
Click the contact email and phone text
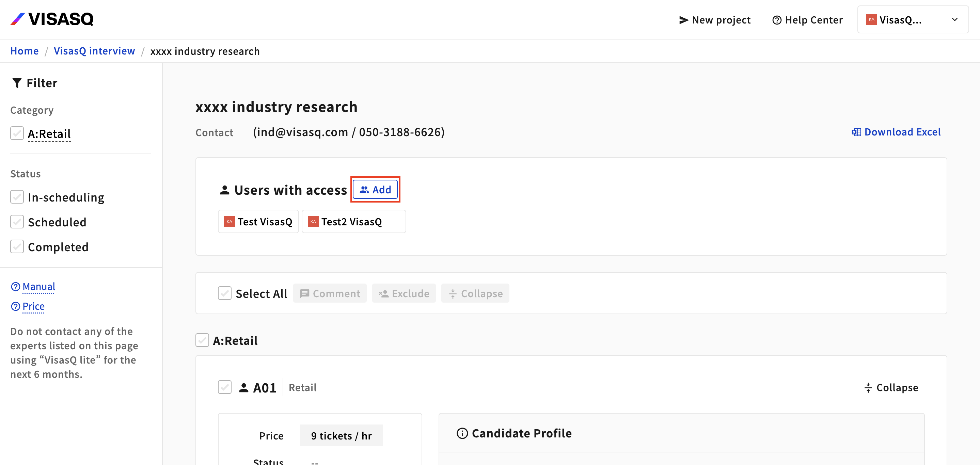(348, 132)
